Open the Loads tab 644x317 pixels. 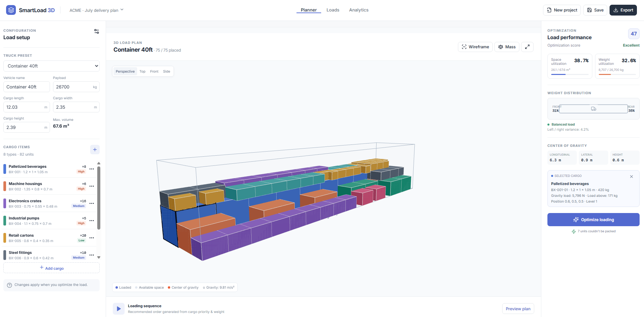tap(333, 10)
